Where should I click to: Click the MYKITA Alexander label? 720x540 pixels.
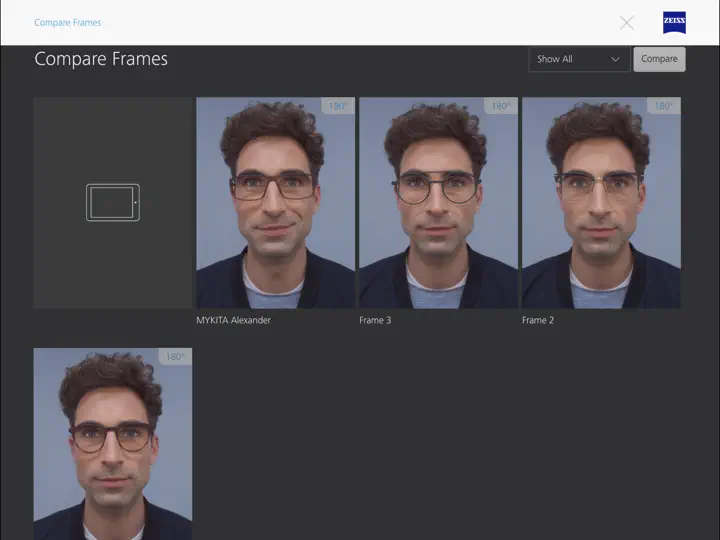233,320
